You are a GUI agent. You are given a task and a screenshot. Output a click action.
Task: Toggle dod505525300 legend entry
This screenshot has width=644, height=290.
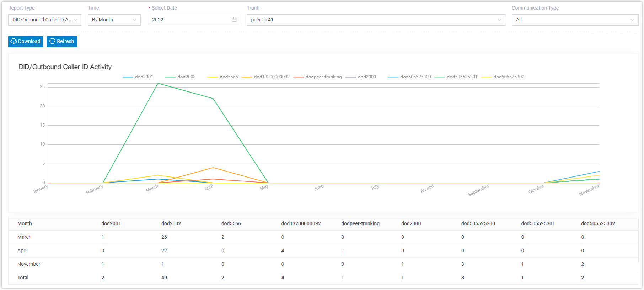click(x=409, y=77)
